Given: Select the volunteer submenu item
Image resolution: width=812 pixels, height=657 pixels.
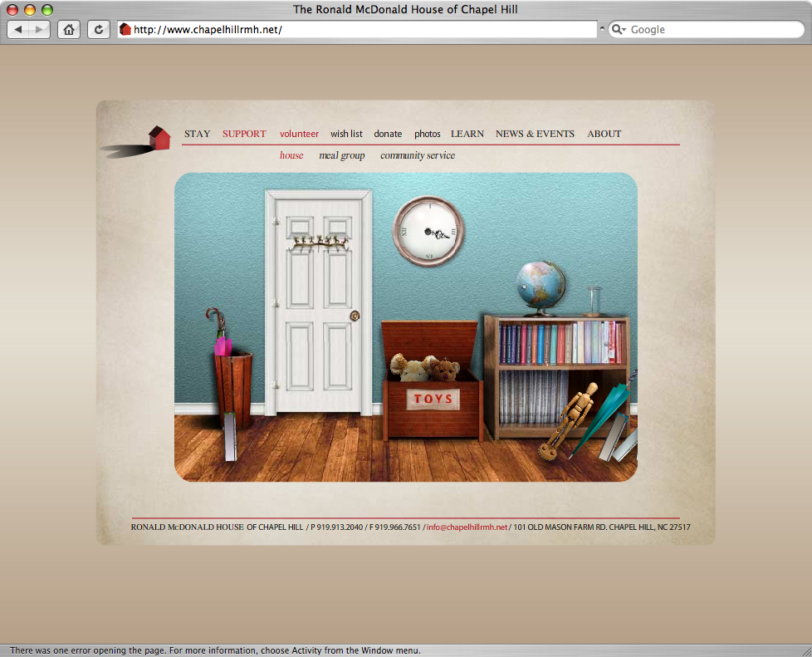Looking at the screenshot, I should click(300, 134).
